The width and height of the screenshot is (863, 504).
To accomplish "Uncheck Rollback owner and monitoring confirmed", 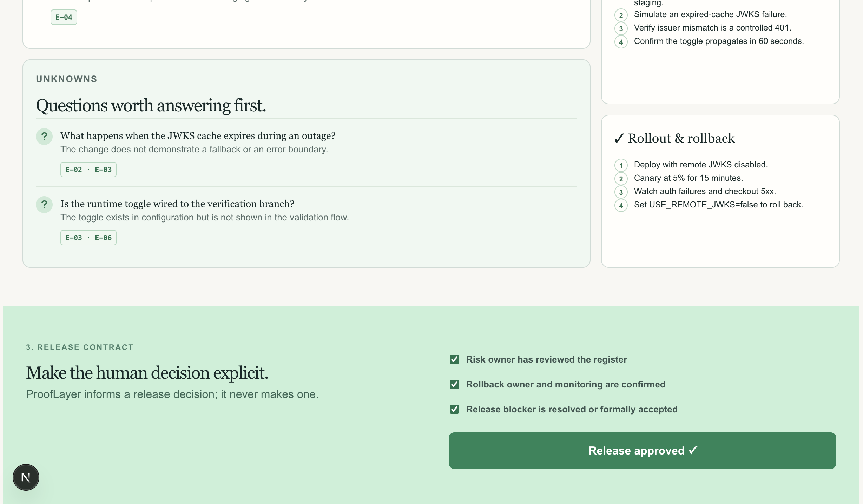I will (454, 384).
